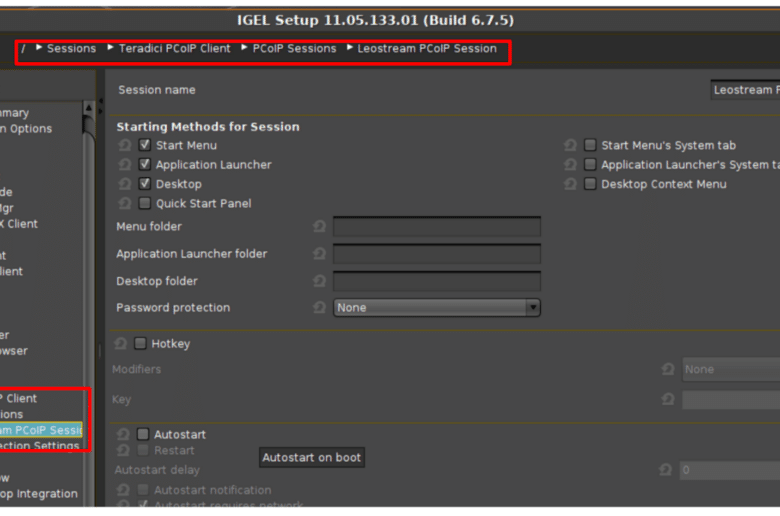Reset icon beside Application Launcher's System tab
Viewport: 780px width, 516px height.
(x=570, y=165)
